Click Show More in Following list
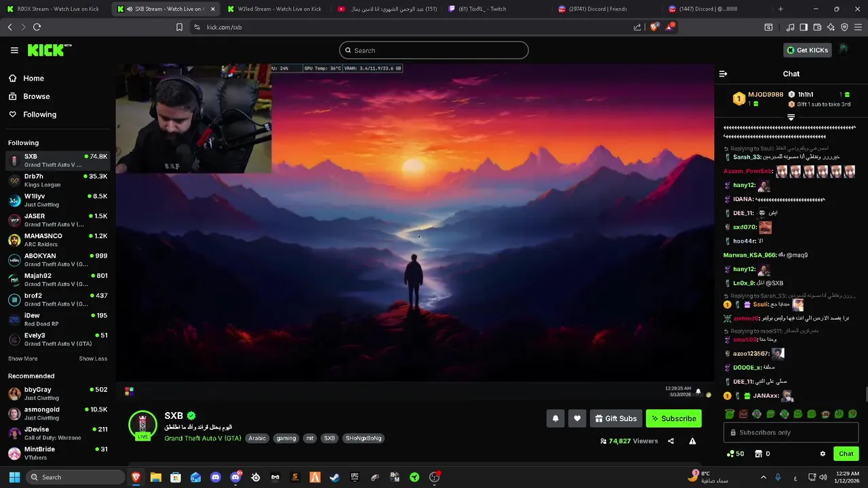868x488 pixels. (22, 359)
